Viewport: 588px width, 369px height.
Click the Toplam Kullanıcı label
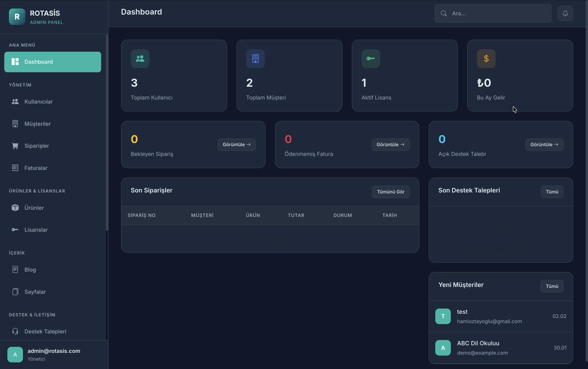(x=152, y=98)
